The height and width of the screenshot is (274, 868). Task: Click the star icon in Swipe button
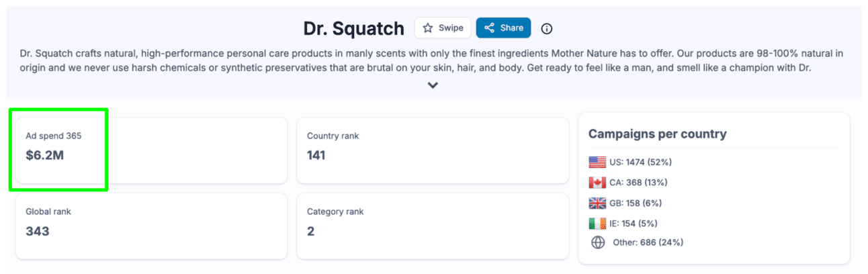[x=428, y=28]
